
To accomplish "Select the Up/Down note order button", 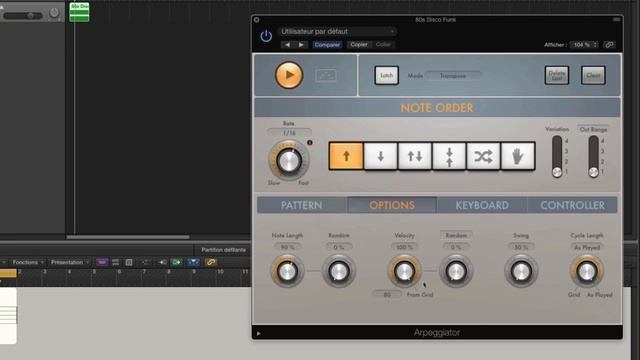I will pyautogui.click(x=415, y=156).
